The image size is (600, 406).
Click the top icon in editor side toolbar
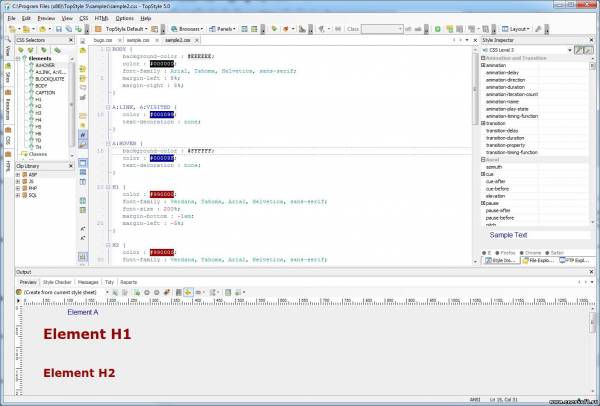pos(83,41)
